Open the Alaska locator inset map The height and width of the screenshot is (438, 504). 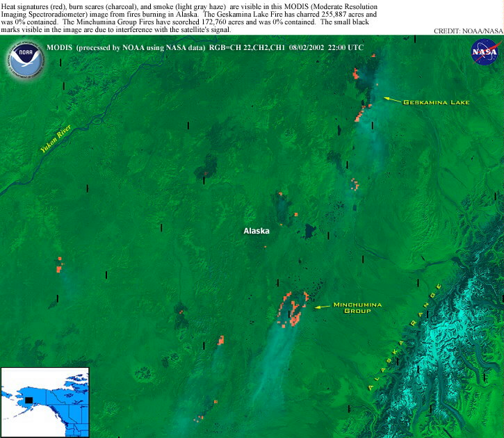pos(45,402)
